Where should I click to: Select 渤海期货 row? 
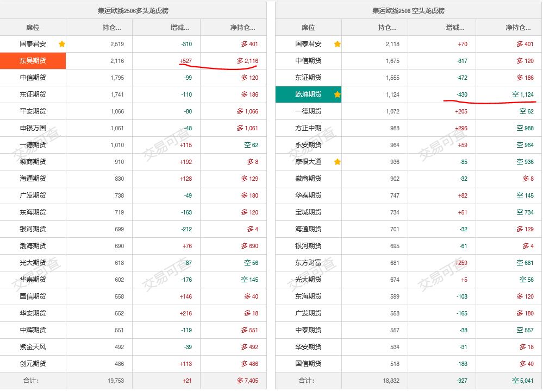[133, 246]
